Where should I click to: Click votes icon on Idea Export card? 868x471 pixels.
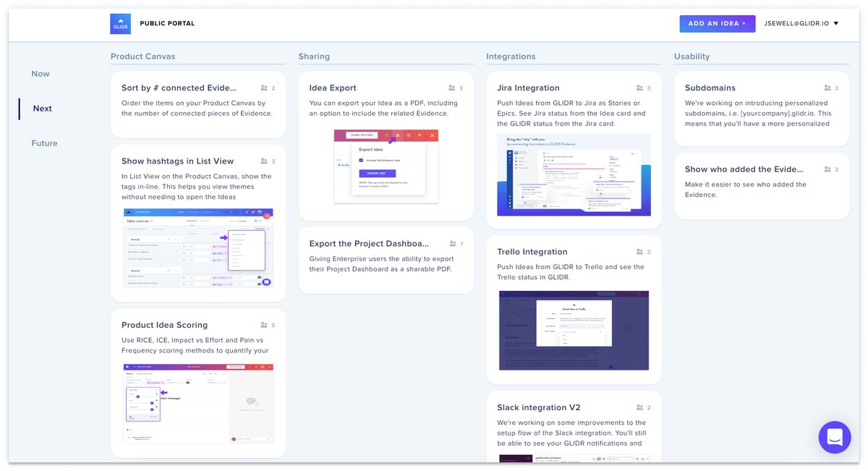(x=452, y=88)
